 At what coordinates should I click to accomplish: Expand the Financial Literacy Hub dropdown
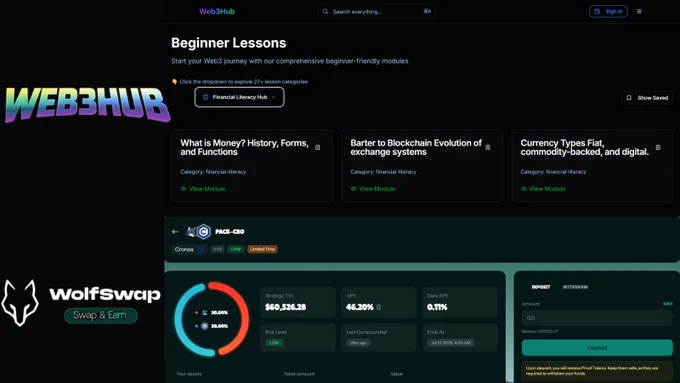pyautogui.click(x=239, y=97)
